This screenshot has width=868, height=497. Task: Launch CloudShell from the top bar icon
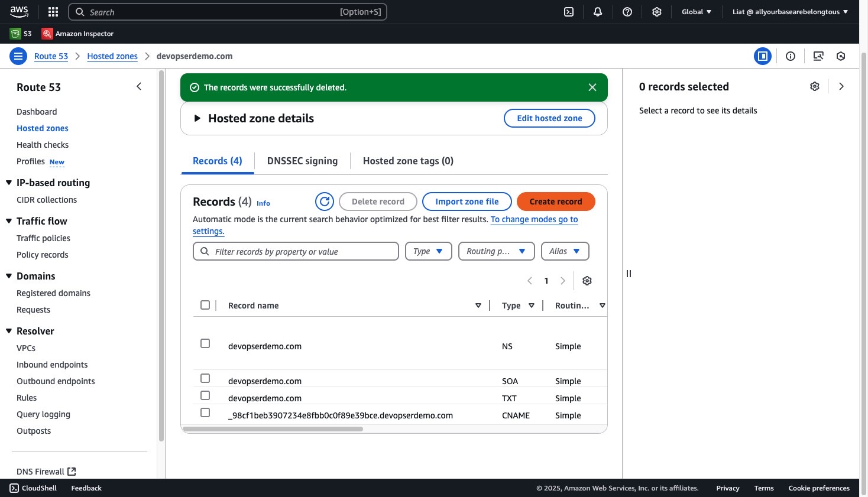tap(569, 12)
